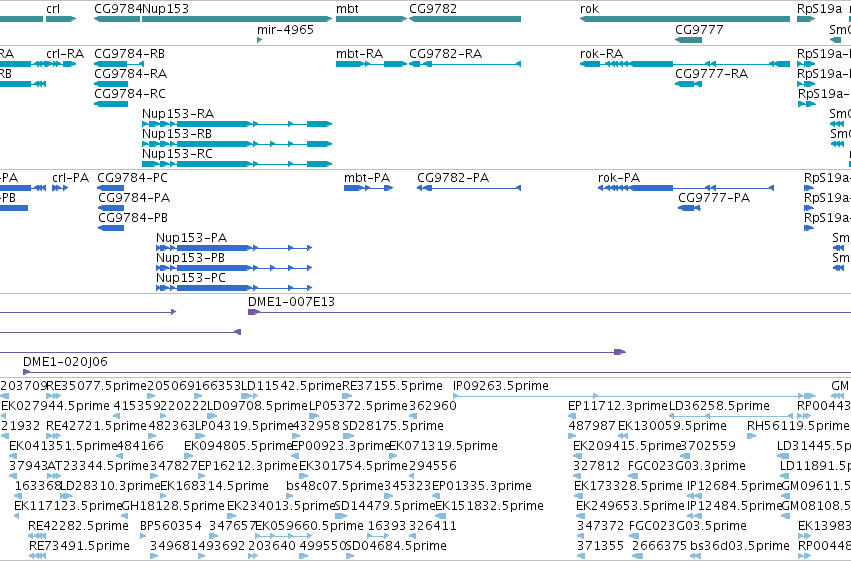
Task: Click the CG9782 gene label
Action: [433, 9]
